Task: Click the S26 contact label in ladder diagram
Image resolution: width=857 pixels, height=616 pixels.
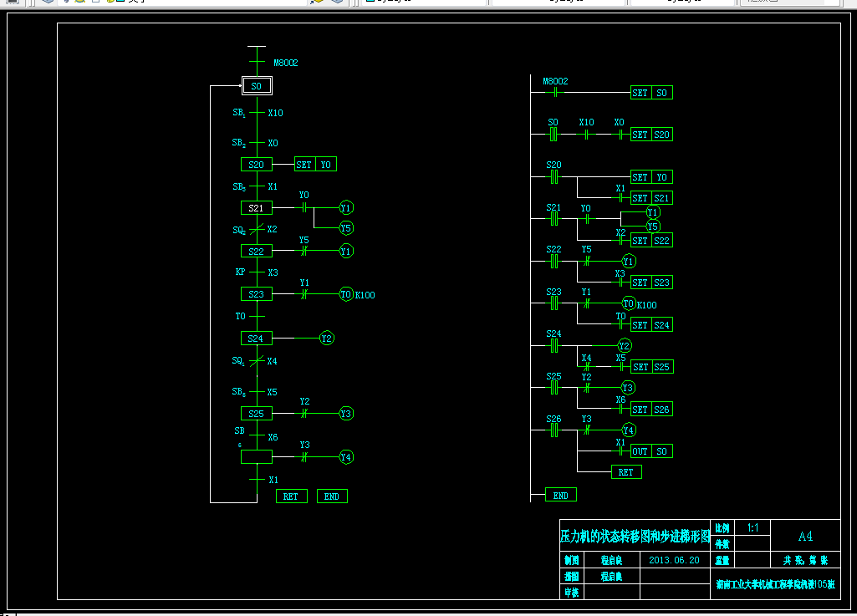Action: [553, 420]
